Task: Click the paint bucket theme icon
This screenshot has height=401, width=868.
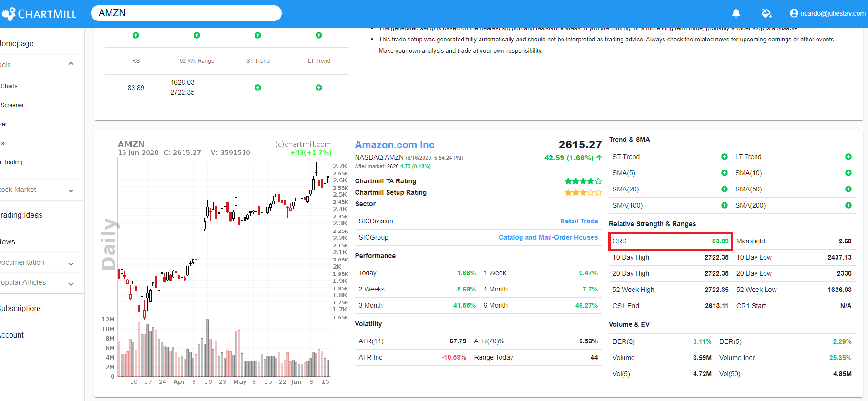Action: tap(766, 13)
